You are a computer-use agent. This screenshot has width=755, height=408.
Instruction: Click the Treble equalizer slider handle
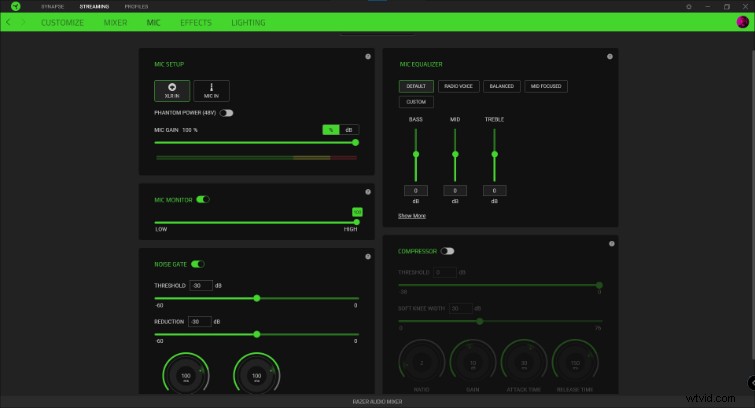pos(495,154)
